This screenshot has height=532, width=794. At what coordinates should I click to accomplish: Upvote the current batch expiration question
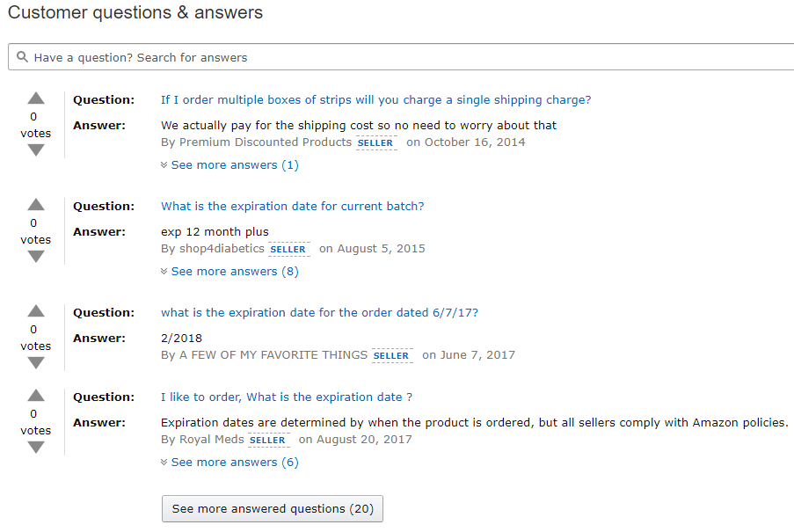(35, 205)
